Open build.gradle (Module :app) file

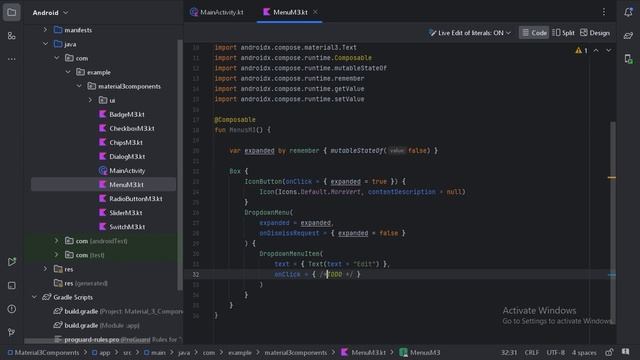tap(97, 325)
